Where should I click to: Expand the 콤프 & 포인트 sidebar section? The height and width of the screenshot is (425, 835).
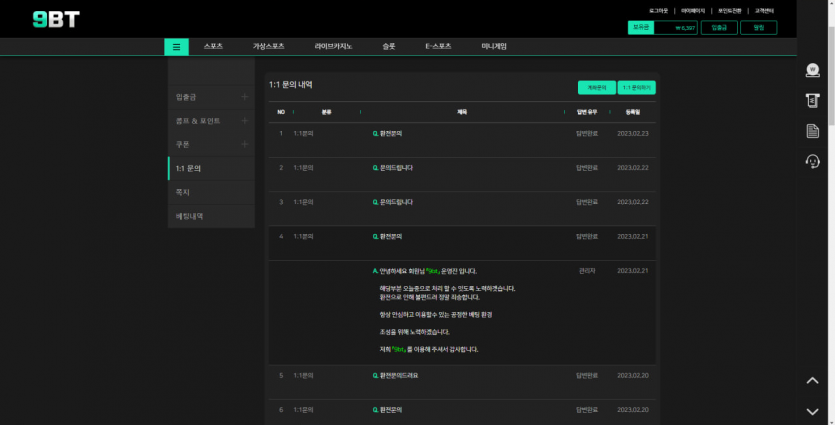pos(245,121)
